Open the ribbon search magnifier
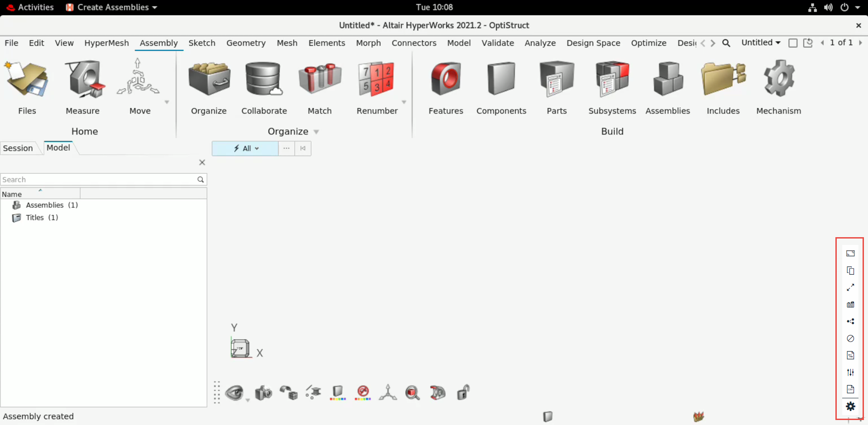868x425 pixels. click(x=726, y=43)
